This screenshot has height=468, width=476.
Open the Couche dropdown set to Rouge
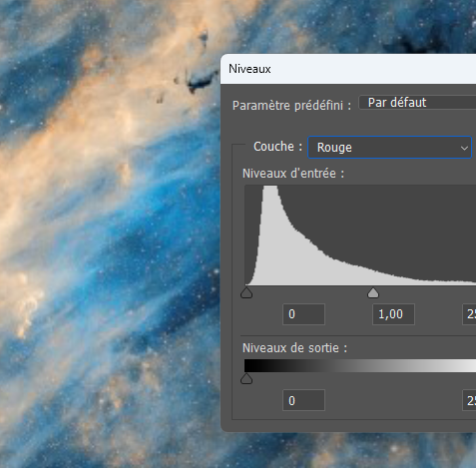tap(389, 147)
